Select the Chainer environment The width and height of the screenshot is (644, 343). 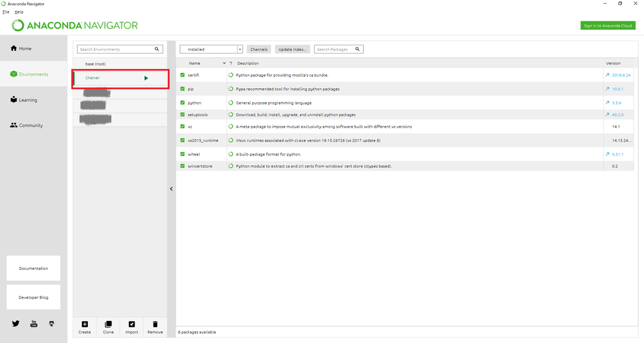pos(120,78)
